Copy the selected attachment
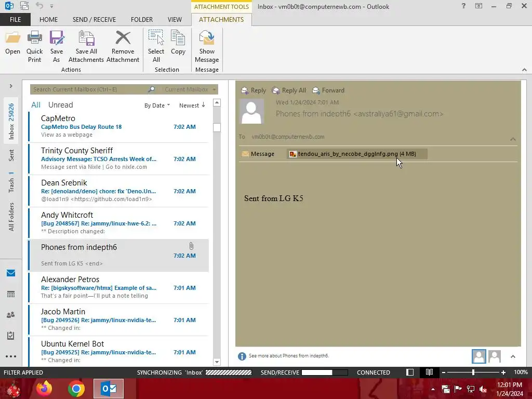This screenshot has width=532, height=399. (178, 43)
